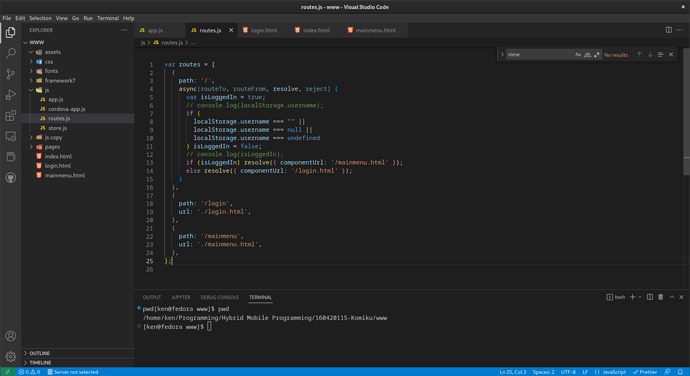
Task: Change indentation via Spaces: 2
Action: point(543,372)
